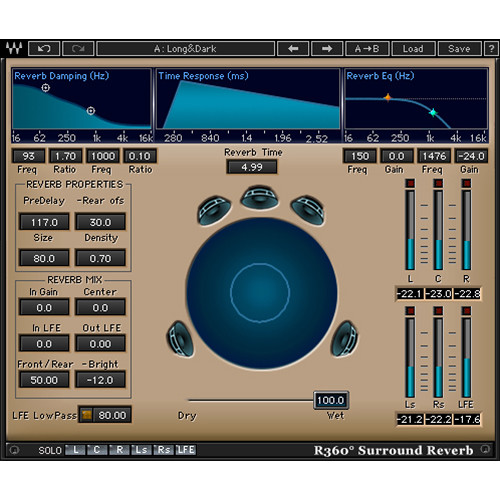Select the front center speaker icon
The width and height of the screenshot is (500, 500).
click(259, 197)
